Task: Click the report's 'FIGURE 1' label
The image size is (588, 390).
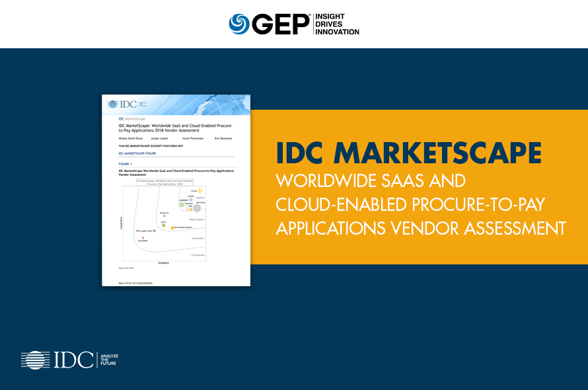Action: tap(125, 164)
